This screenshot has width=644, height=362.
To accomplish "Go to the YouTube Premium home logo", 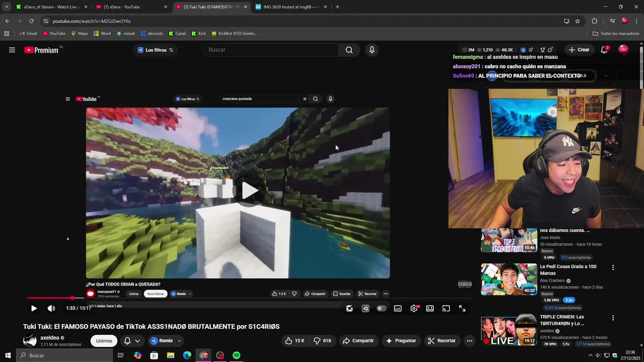I will 41,50.
